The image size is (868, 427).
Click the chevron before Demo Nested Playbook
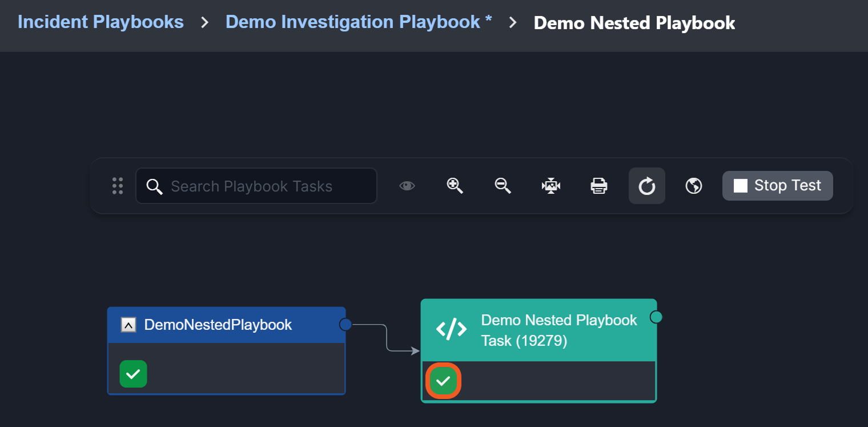[513, 23]
